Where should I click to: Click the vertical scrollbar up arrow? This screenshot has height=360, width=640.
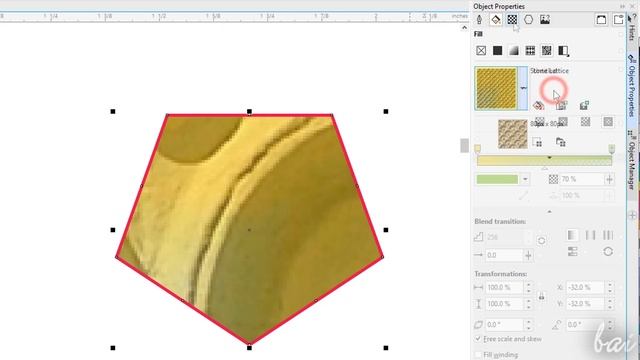[x=464, y=28]
